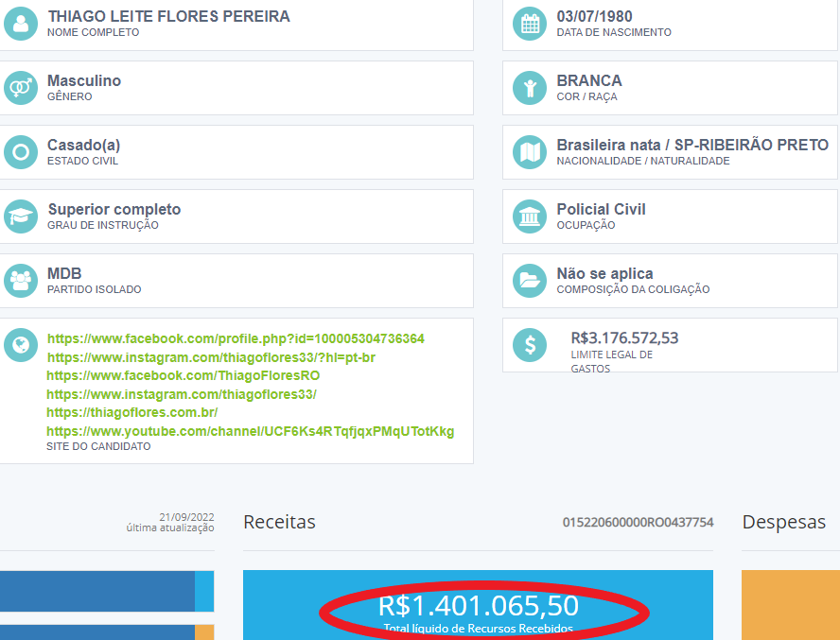This screenshot has height=640, width=840.
Task: Click the Despesas section heading
Action: coord(783,522)
